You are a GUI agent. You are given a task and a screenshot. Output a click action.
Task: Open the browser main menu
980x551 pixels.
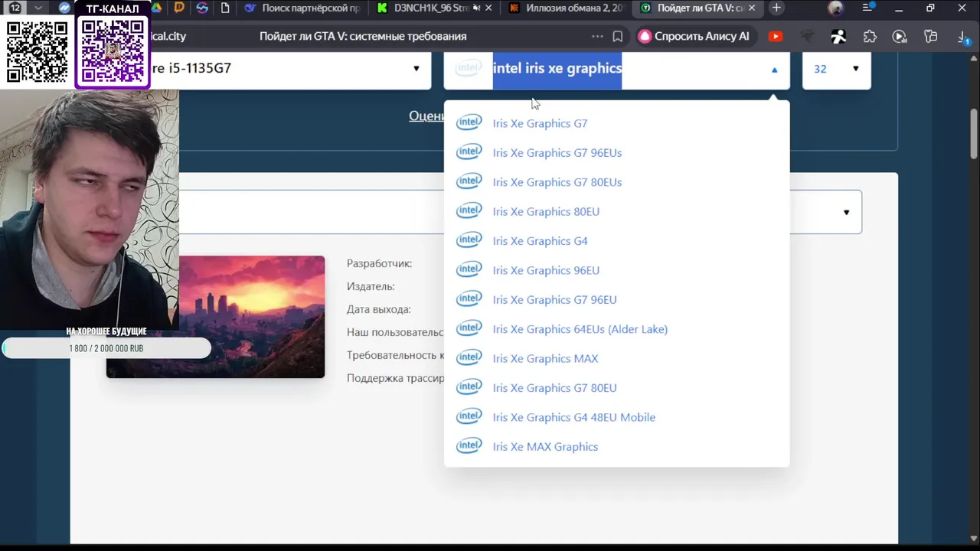(867, 8)
